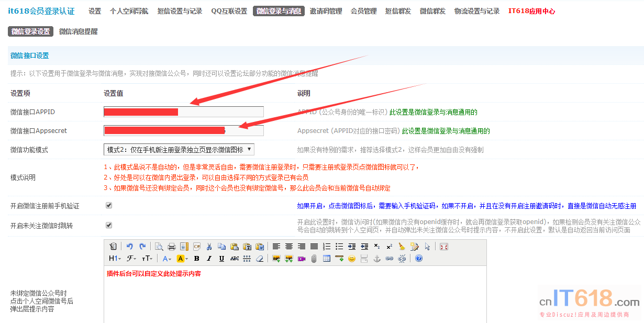Viewport: 644px width, 323px height.
Task: Open 个人空间导航 menu
Action: point(129,11)
